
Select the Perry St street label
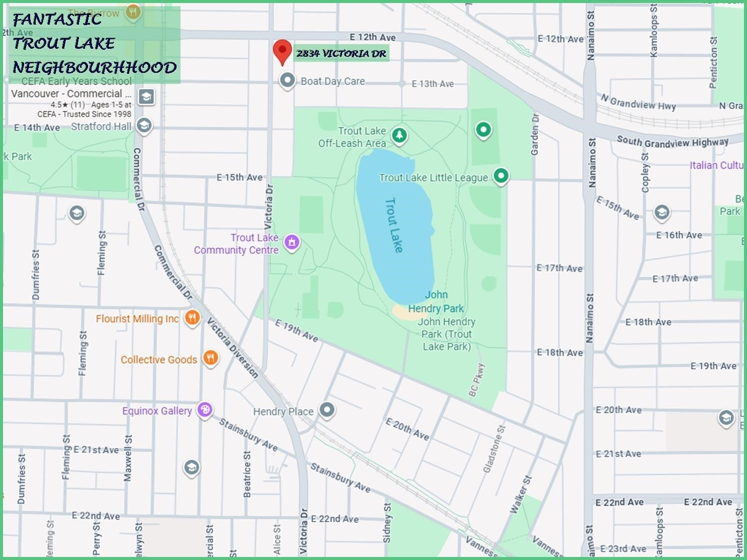[97, 538]
